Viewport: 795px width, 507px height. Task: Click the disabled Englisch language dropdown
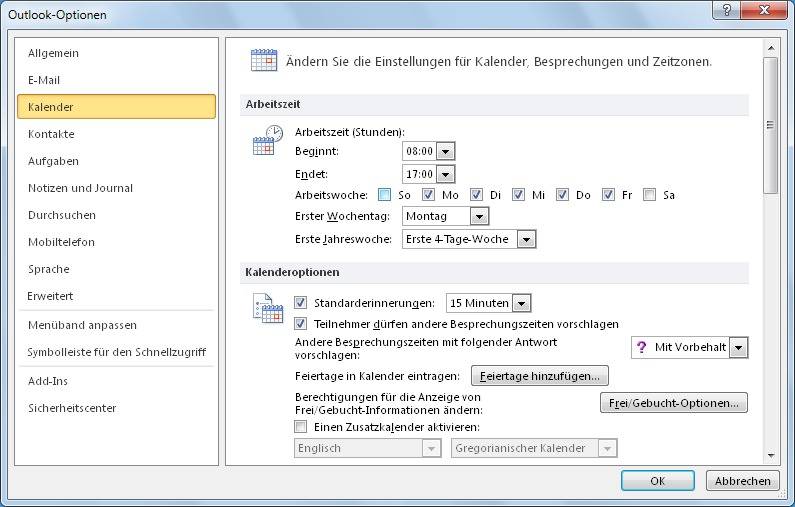pyautogui.click(x=368, y=448)
